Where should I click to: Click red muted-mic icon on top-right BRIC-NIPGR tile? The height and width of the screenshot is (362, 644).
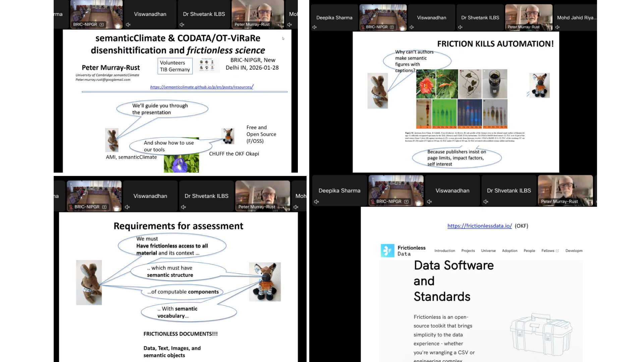363,27
